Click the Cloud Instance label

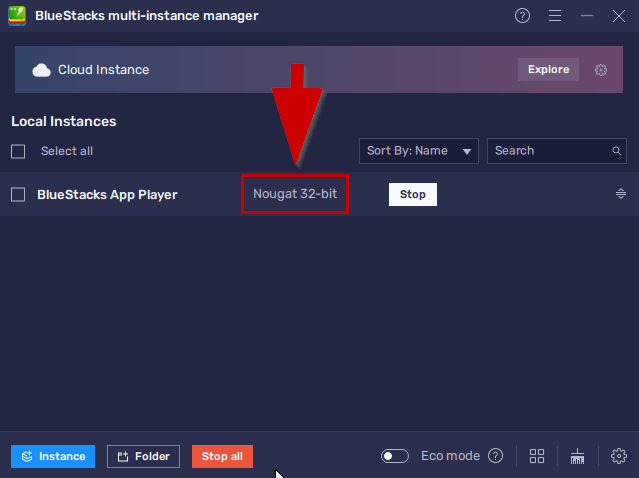pyautogui.click(x=104, y=70)
